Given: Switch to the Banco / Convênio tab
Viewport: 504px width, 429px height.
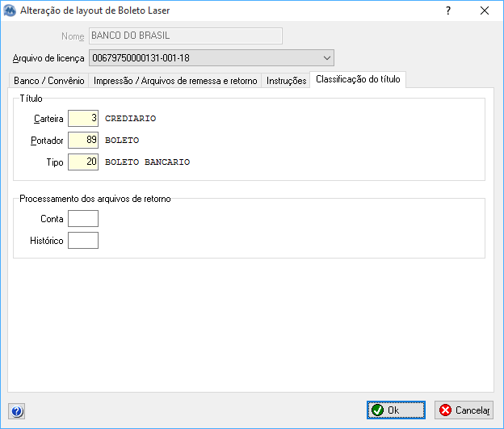Looking at the screenshot, I should pyautogui.click(x=48, y=81).
